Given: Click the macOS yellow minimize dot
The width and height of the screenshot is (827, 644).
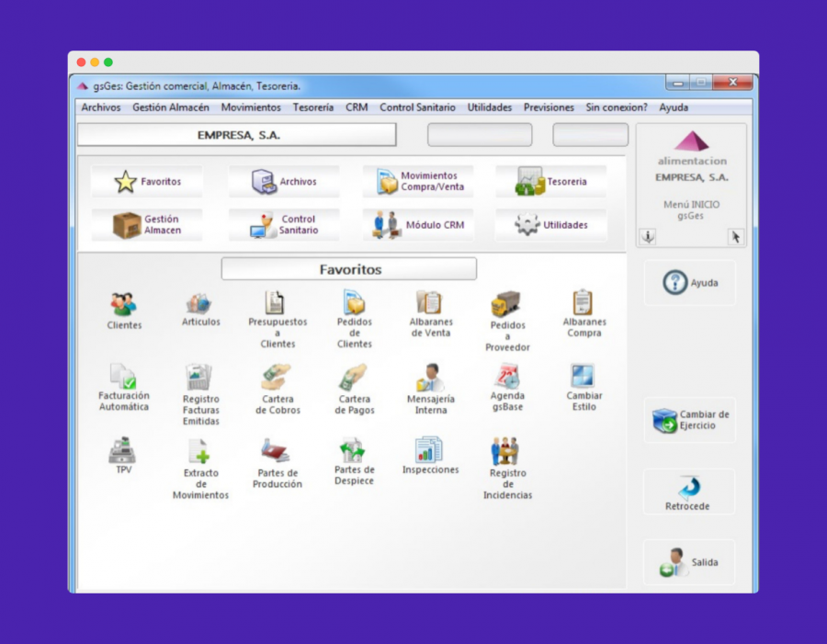Looking at the screenshot, I should point(95,62).
